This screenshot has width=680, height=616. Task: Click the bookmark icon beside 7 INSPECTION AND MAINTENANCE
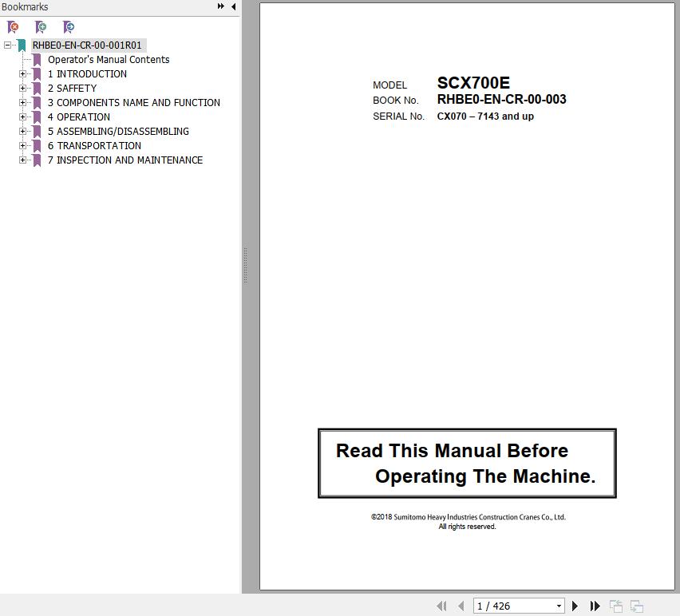click(x=37, y=160)
